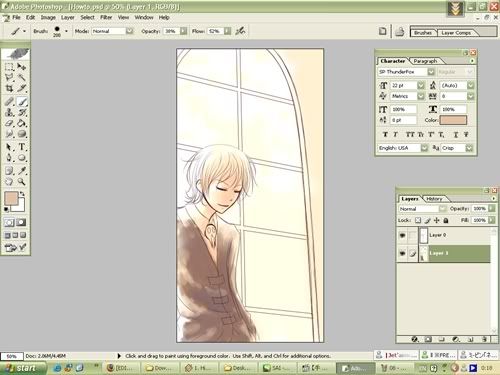Select the Type tool
The height and width of the screenshot is (375, 500).
[22, 147]
